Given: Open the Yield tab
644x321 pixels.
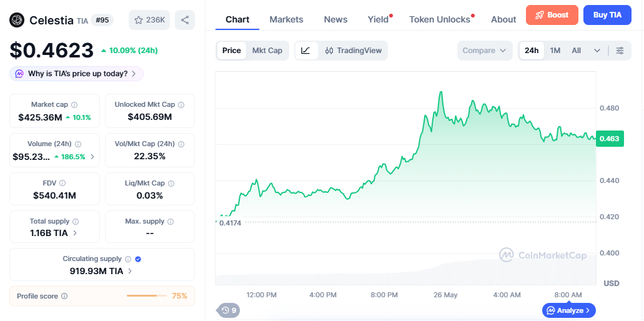Looking at the screenshot, I should [379, 19].
